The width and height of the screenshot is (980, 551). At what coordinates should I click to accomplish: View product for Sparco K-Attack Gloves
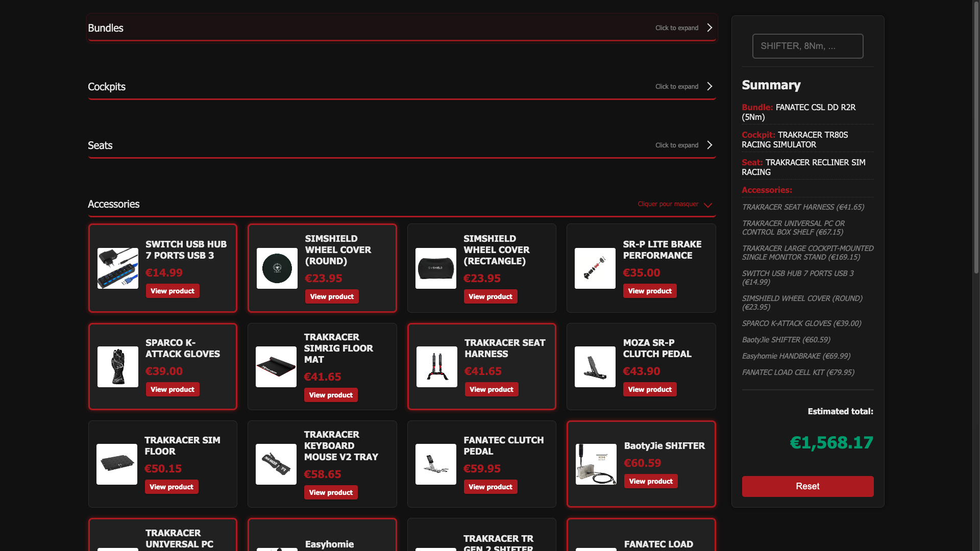[173, 389]
